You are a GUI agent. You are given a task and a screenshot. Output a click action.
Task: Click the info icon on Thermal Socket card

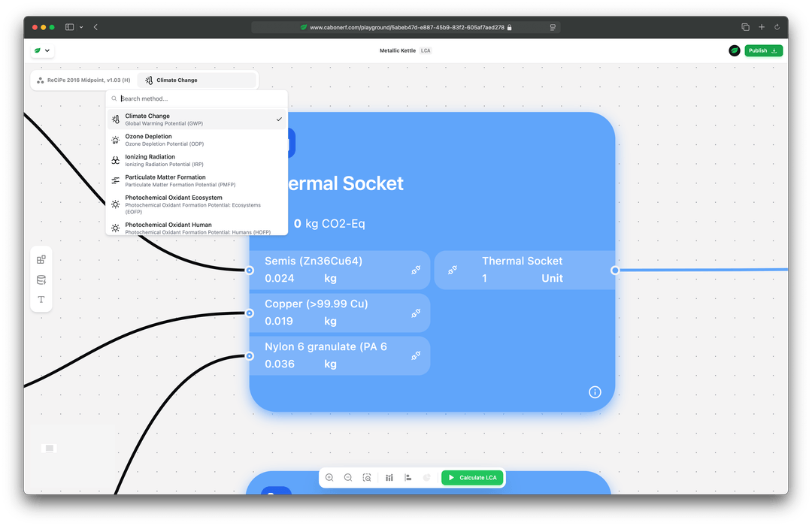pos(595,392)
